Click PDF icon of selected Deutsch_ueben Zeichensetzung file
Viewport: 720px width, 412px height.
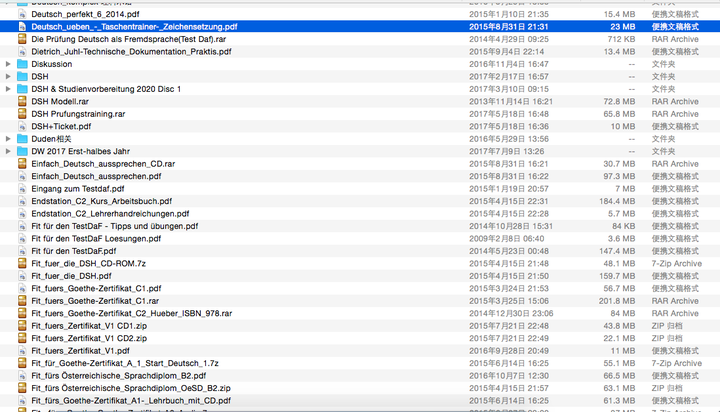click(22, 27)
